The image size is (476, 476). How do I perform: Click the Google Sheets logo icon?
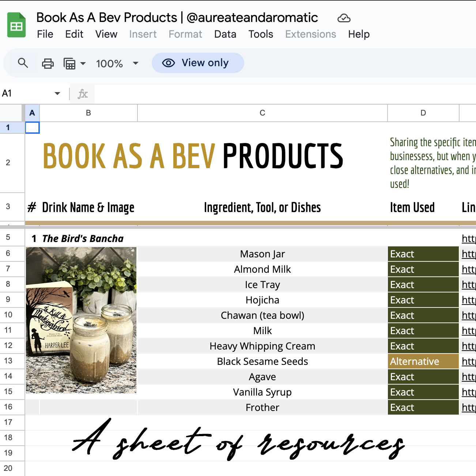16,24
